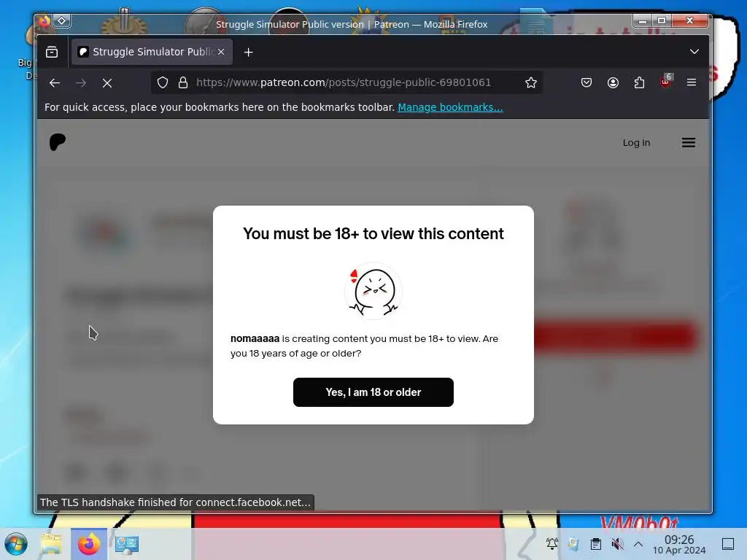
Task: Maximize the Firefox window
Action: coord(662,20)
